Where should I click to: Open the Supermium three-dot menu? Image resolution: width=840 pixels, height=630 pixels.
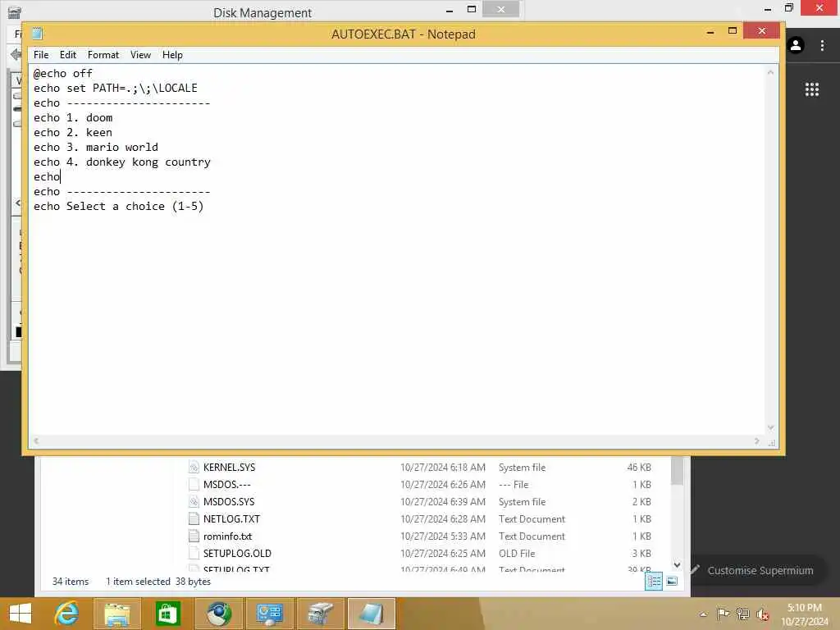point(822,46)
